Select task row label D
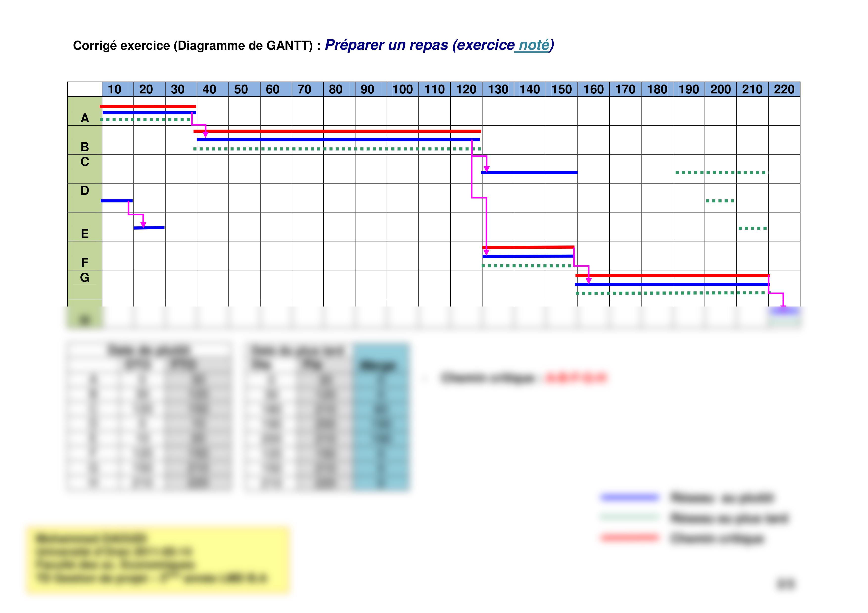This screenshot has height=613, width=868. point(85,191)
